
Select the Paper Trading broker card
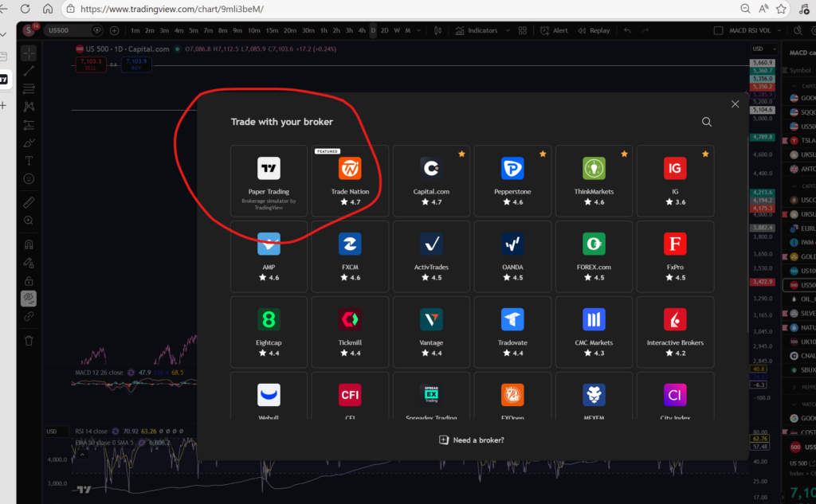click(x=269, y=181)
